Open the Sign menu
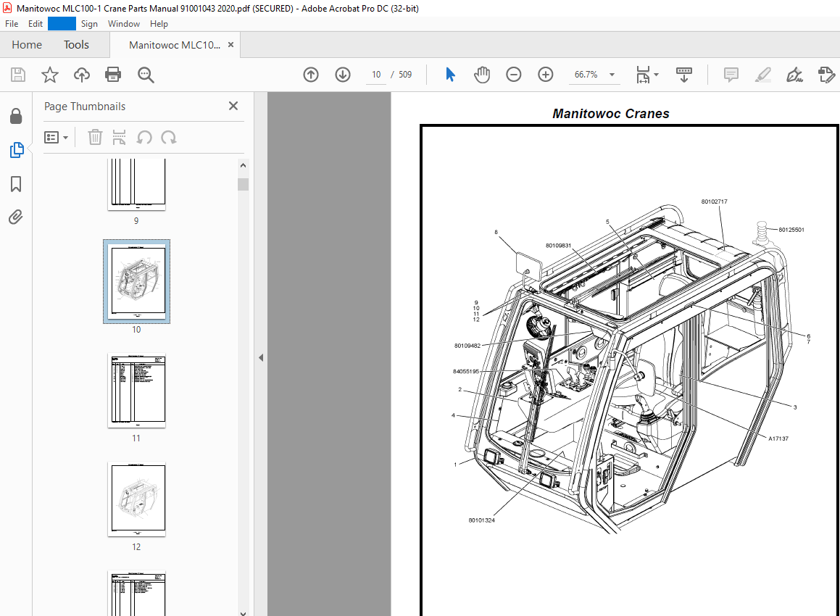The height and width of the screenshot is (616, 840). (x=89, y=24)
